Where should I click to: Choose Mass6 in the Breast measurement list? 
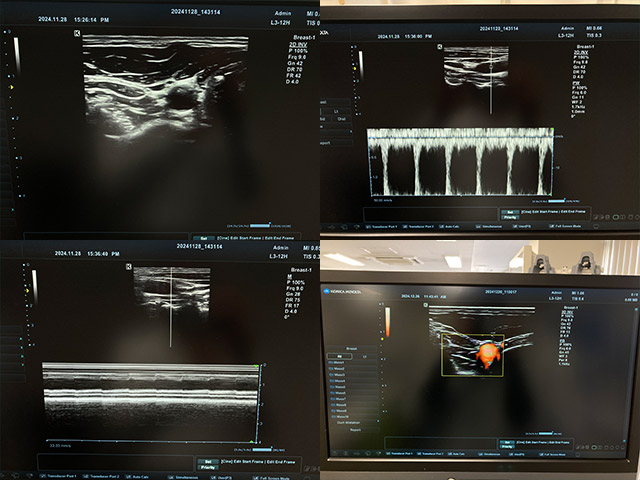353,393
